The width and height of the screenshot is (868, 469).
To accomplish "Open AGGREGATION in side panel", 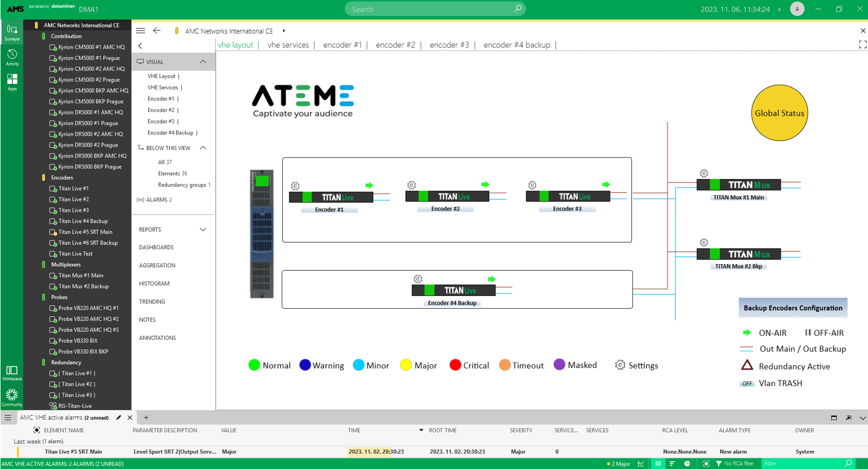I will tap(157, 265).
